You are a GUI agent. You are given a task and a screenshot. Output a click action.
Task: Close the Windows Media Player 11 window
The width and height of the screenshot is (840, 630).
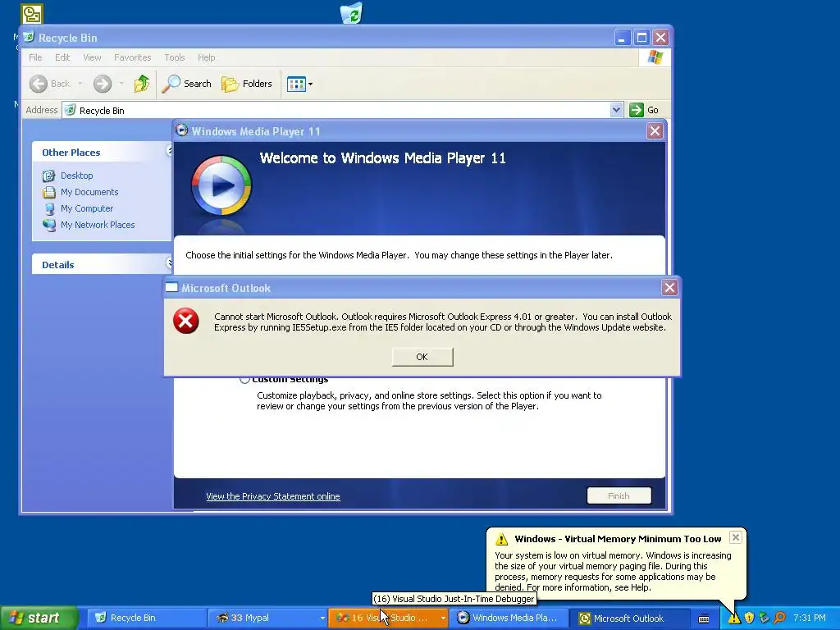tap(655, 130)
